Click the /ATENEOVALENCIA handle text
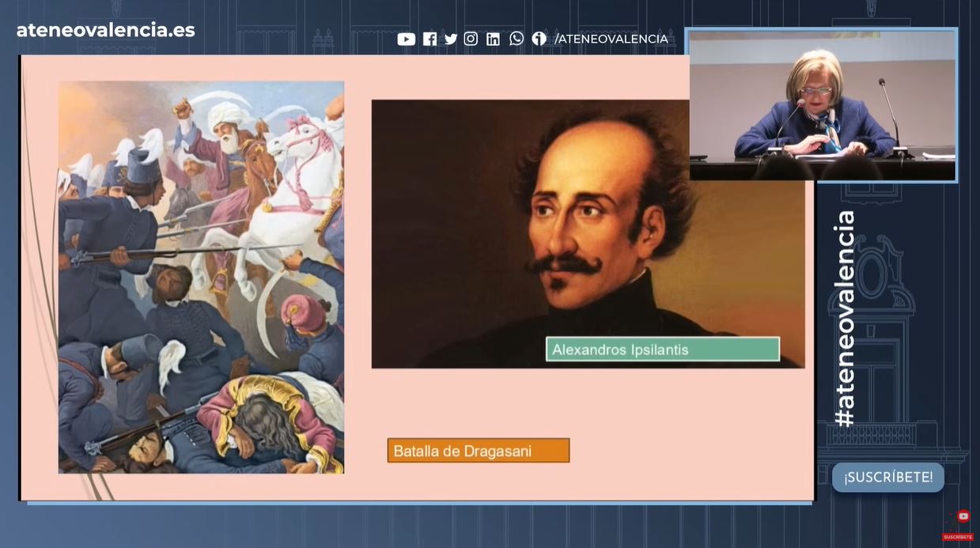Image resolution: width=980 pixels, height=548 pixels. 611,39
